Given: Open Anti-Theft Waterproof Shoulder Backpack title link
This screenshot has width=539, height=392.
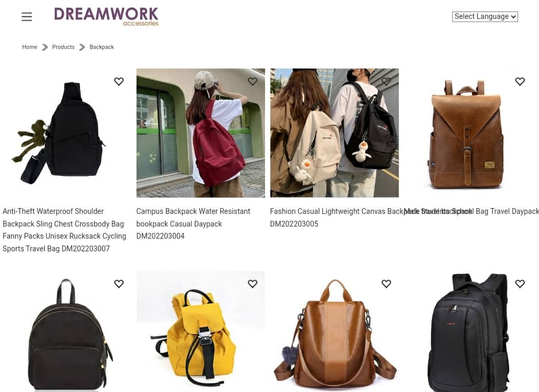Looking at the screenshot, I should click(65, 230).
